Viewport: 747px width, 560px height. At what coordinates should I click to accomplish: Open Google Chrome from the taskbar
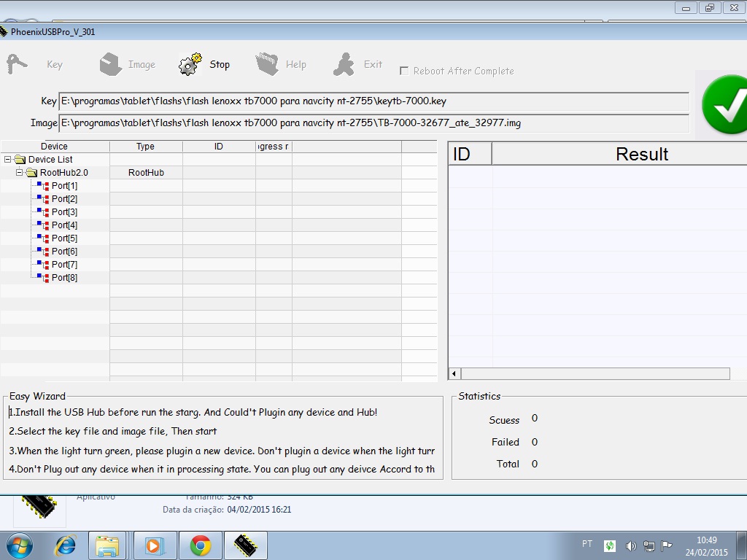point(201,545)
